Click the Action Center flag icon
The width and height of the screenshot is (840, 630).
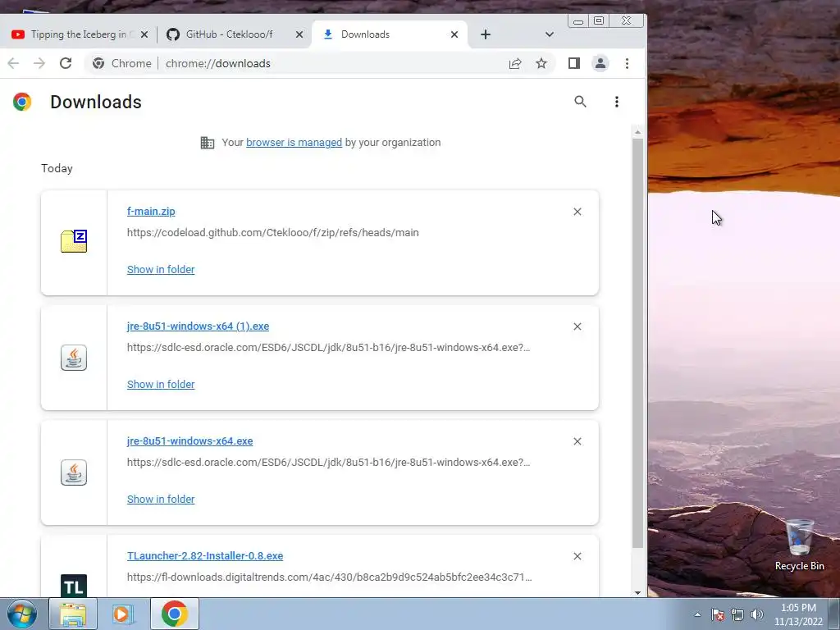click(x=718, y=614)
